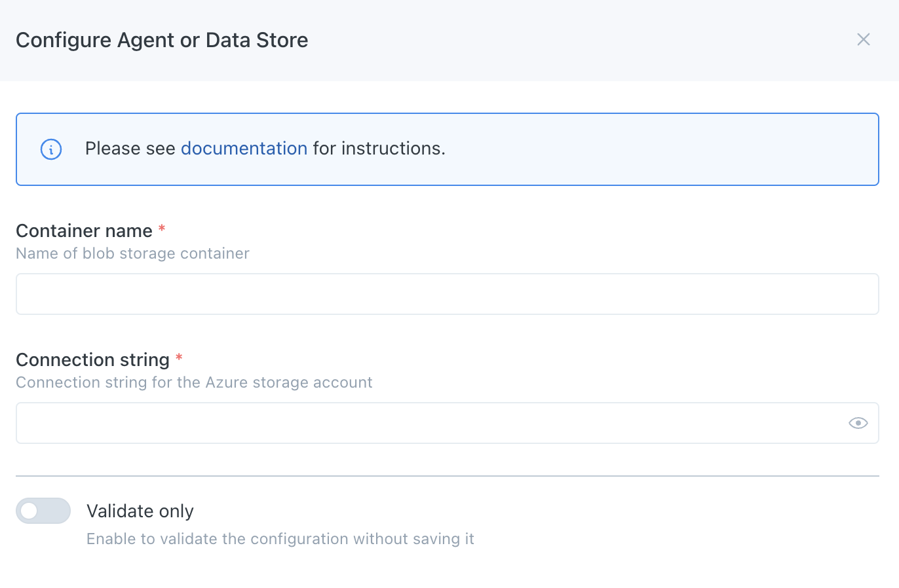The height and width of the screenshot is (588, 899).
Task: Open the documentation link
Action: [x=244, y=149]
